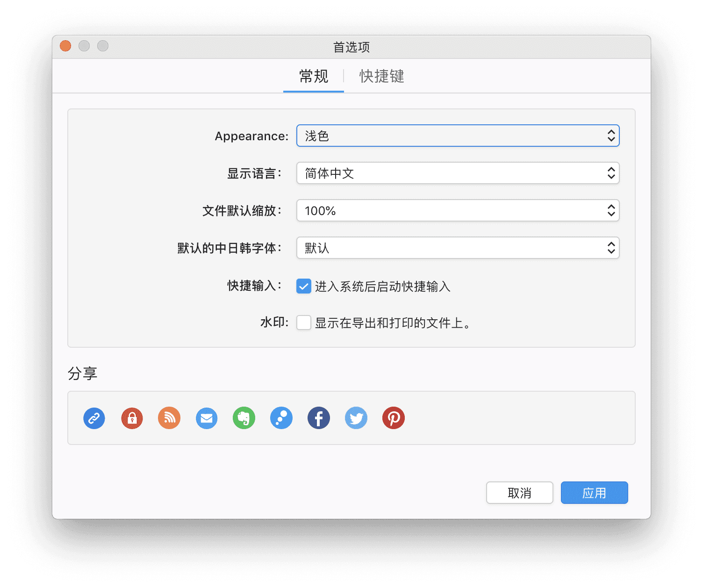Click the encrypted link sharing icon
703x588 pixels.
click(x=131, y=418)
